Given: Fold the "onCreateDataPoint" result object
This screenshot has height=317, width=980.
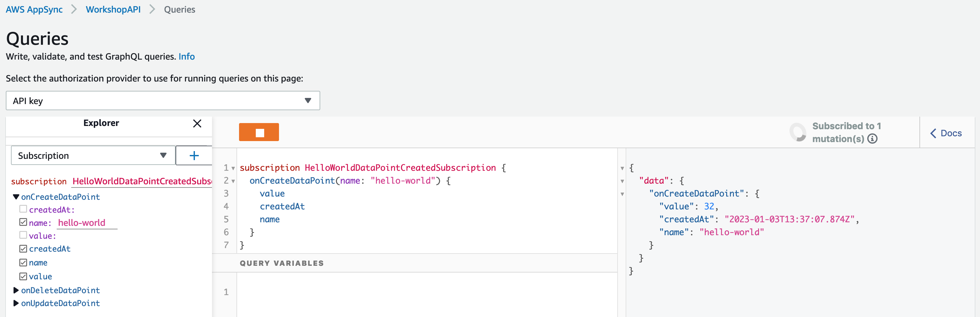Looking at the screenshot, I should click(622, 194).
